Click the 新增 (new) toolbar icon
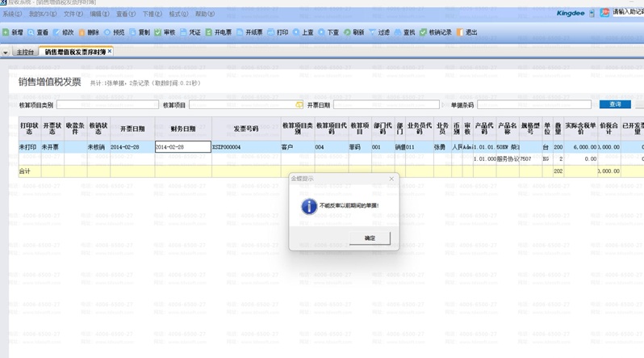This screenshot has height=358, width=644. [x=6, y=32]
